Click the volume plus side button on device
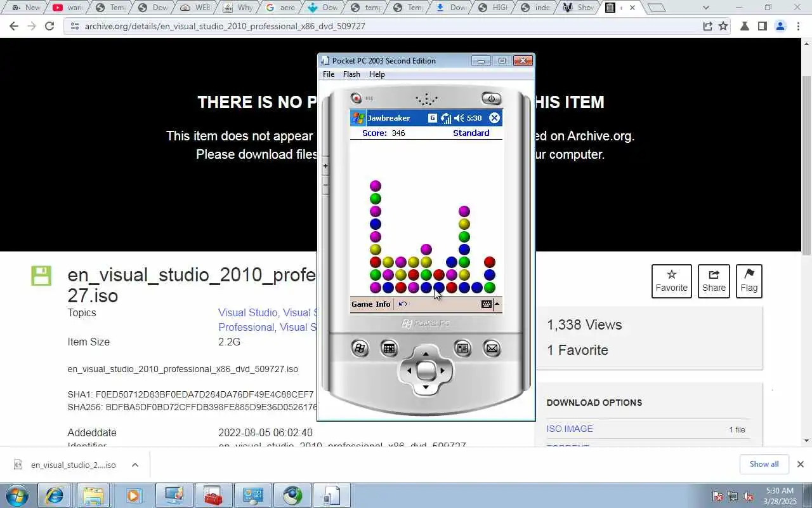Image resolution: width=812 pixels, height=508 pixels. pos(325,166)
